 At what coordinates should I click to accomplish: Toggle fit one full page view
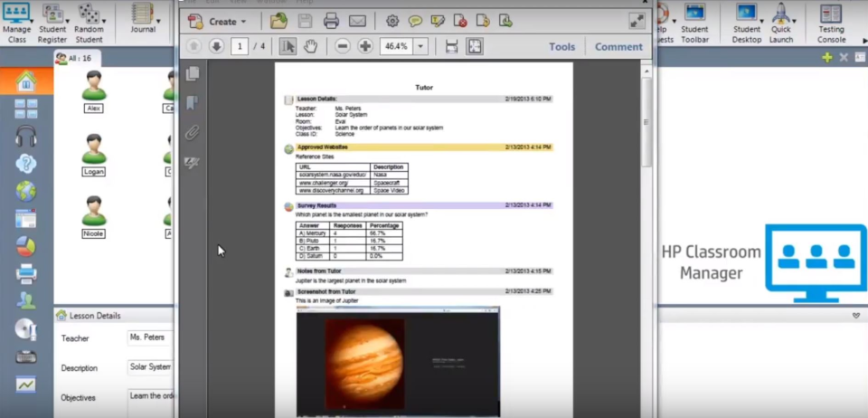tap(475, 46)
